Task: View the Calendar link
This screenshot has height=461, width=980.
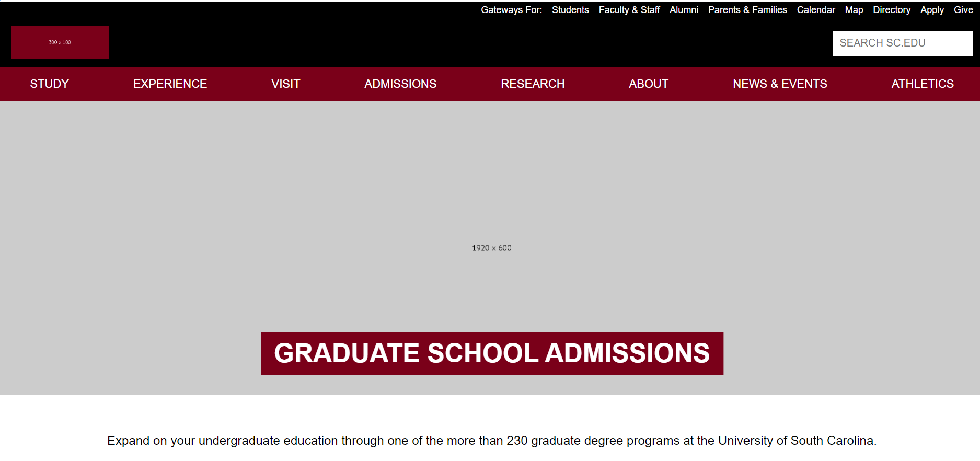Action: pyautogui.click(x=816, y=10)
